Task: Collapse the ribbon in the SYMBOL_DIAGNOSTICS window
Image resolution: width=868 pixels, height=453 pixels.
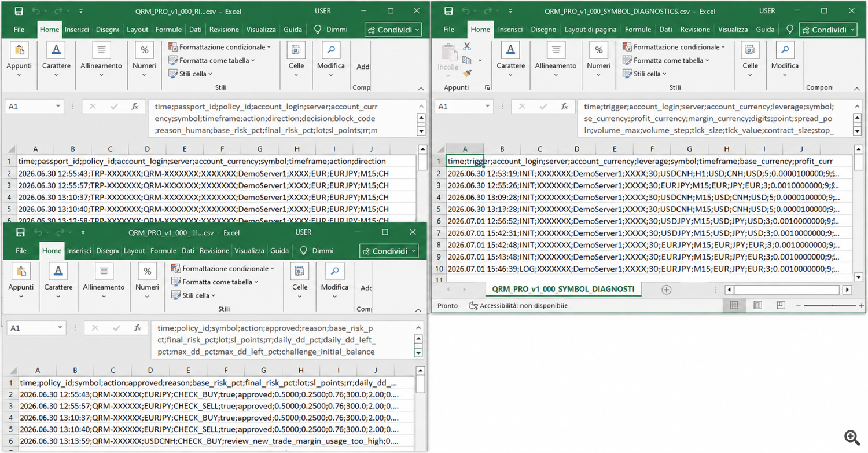Action: [x=858, y=88]
